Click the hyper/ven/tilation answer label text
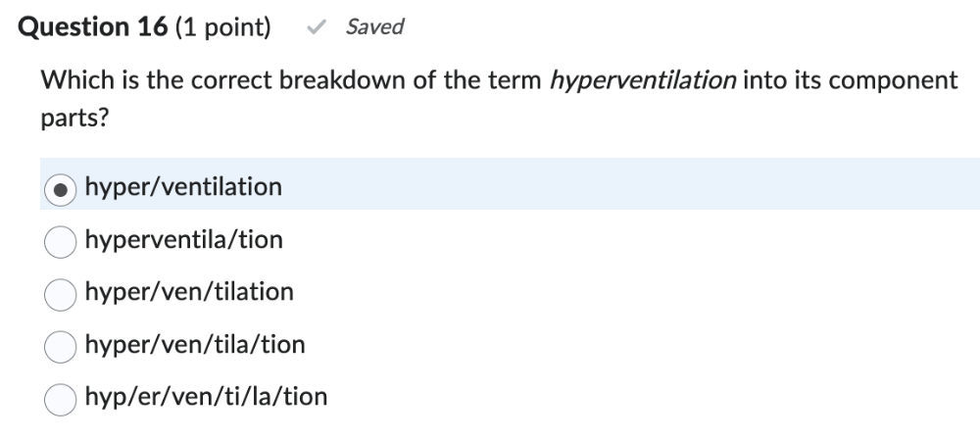This screenshot has width=980, height=440. click(x=189, y=291)
